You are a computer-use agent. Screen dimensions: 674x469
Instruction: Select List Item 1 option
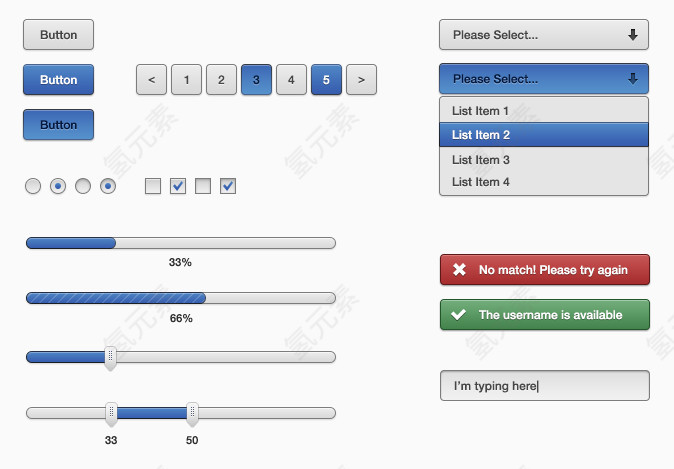[543, 111]
